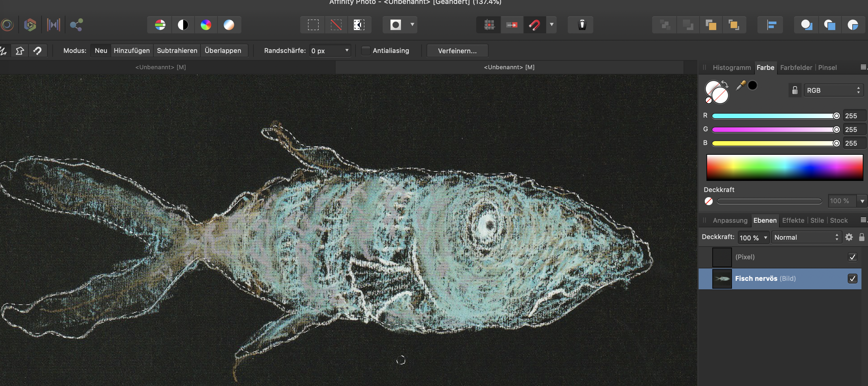Click the Auto Colour wheel icon
Screen dimensions: 868x386
[x=206, y=25]
